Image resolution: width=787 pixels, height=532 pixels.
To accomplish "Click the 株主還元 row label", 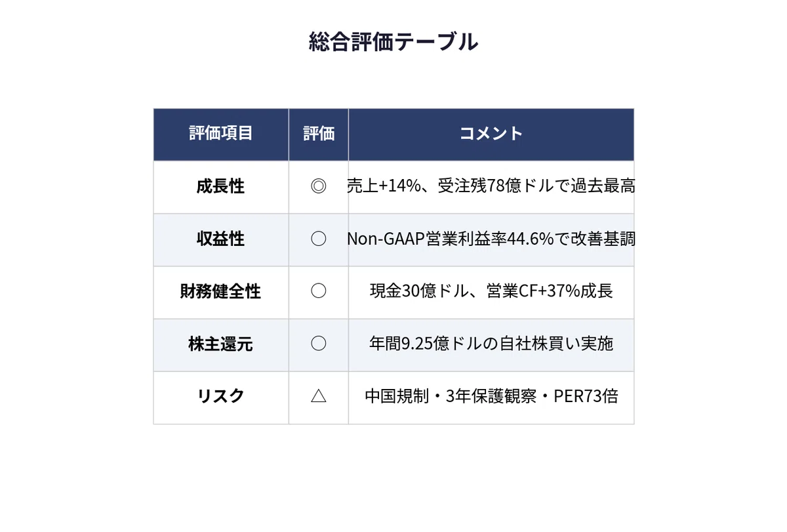I will click(221, 344).
